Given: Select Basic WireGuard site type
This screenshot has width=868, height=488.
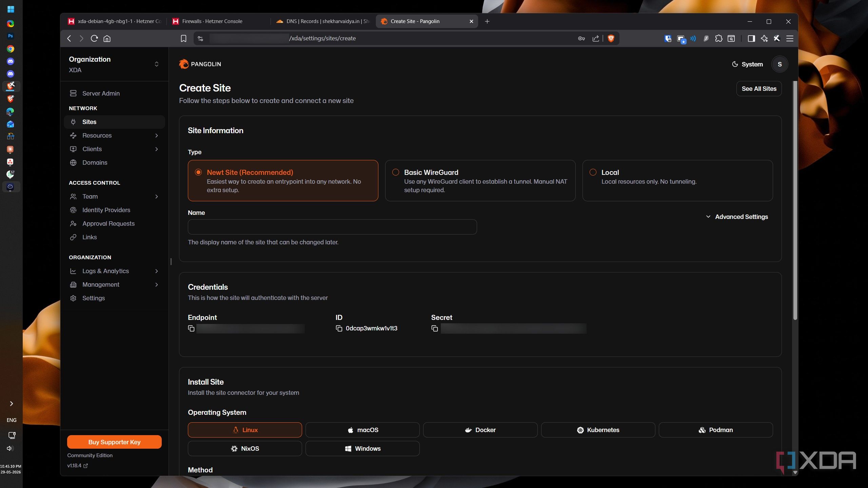Looking at the screenshot, I should click(x=480, y=181).
